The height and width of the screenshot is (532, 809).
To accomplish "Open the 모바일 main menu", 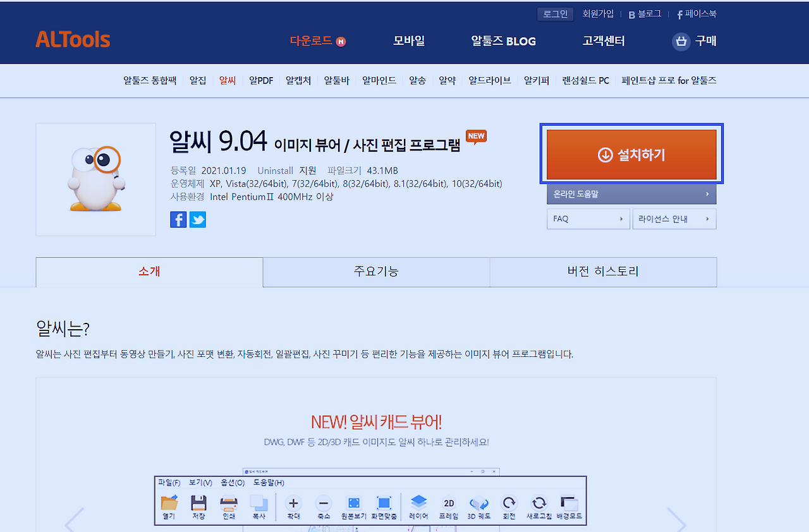I will click(409, 41).
